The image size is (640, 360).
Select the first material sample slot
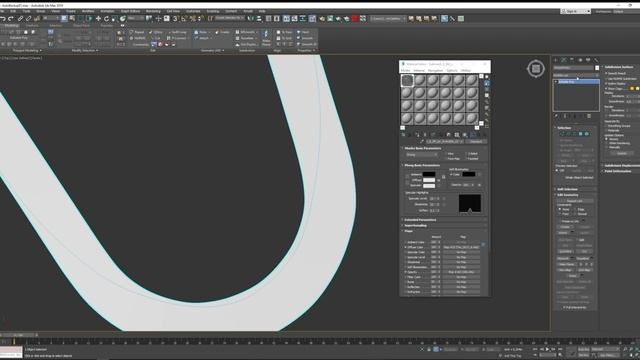[407, 80]
